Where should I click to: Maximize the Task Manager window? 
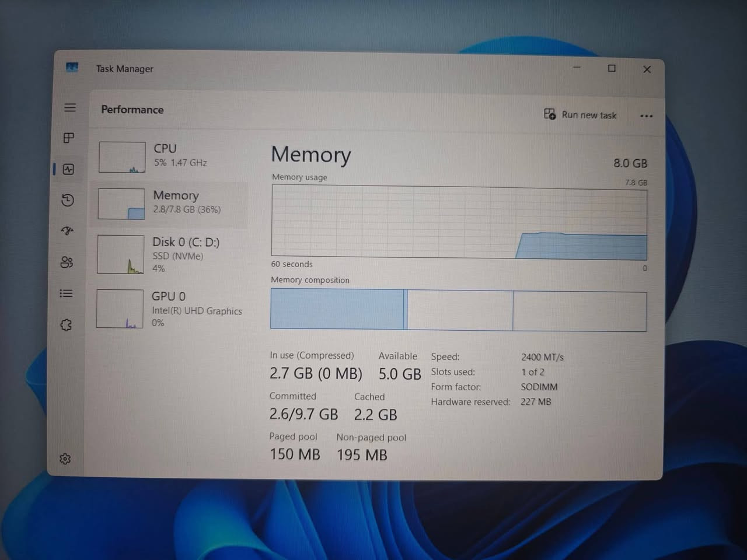click(x=612, y=68)
